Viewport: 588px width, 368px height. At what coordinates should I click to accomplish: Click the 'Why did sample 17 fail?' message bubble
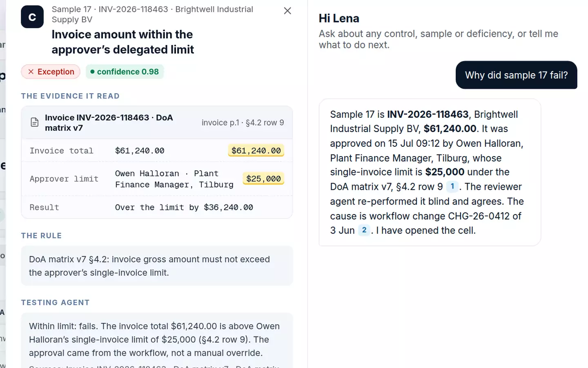click(516, 75)
